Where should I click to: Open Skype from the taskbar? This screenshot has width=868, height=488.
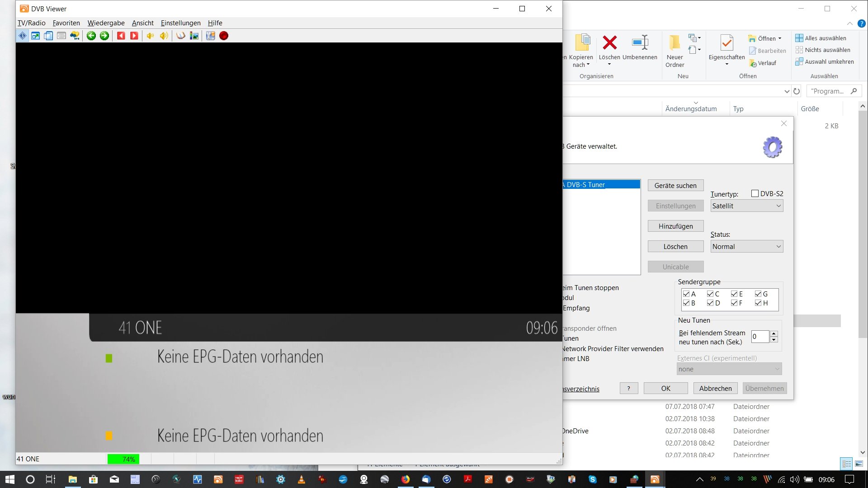click(593, 479)
